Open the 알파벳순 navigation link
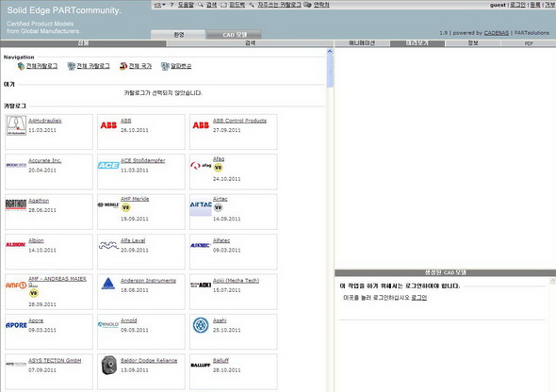The width and height of the screenshot is (556, 392). click(181, 66)
